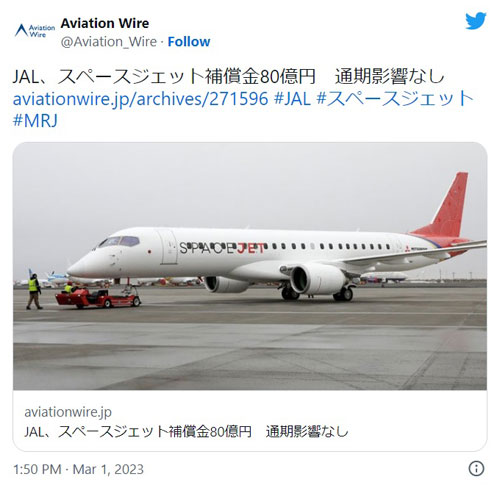Click the SPACEJET lettering on the fuselage photo

pos(222,248)
